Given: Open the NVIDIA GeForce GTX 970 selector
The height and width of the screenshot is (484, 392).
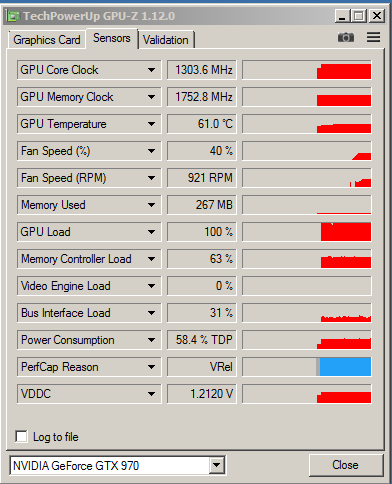Looking at the screenshot, I should point(118,465).
